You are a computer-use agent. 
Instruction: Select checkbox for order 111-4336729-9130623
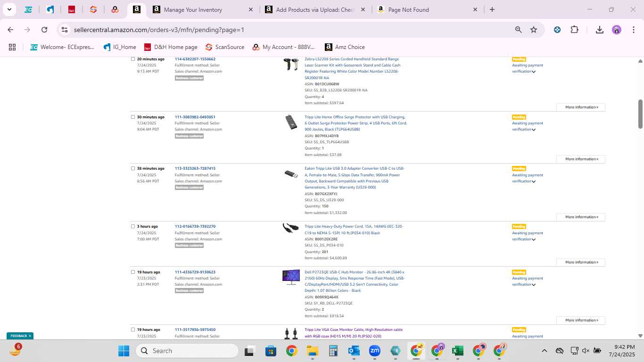(133, 272)
